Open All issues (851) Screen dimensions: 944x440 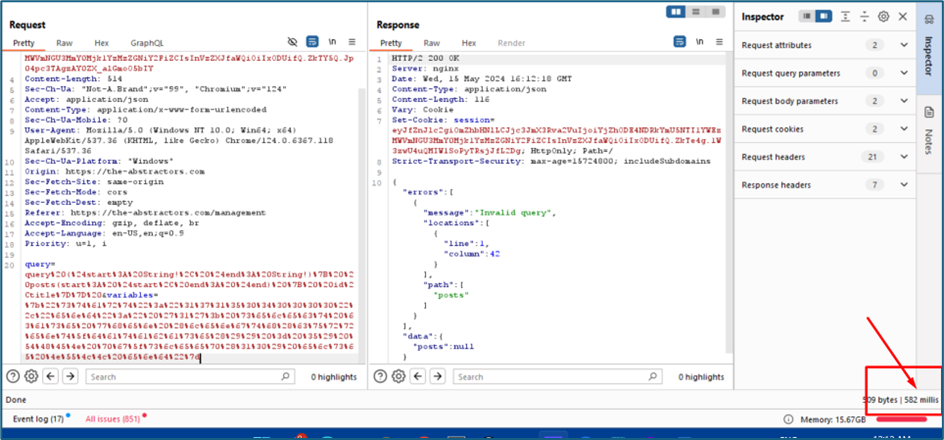tap(115, 419)
